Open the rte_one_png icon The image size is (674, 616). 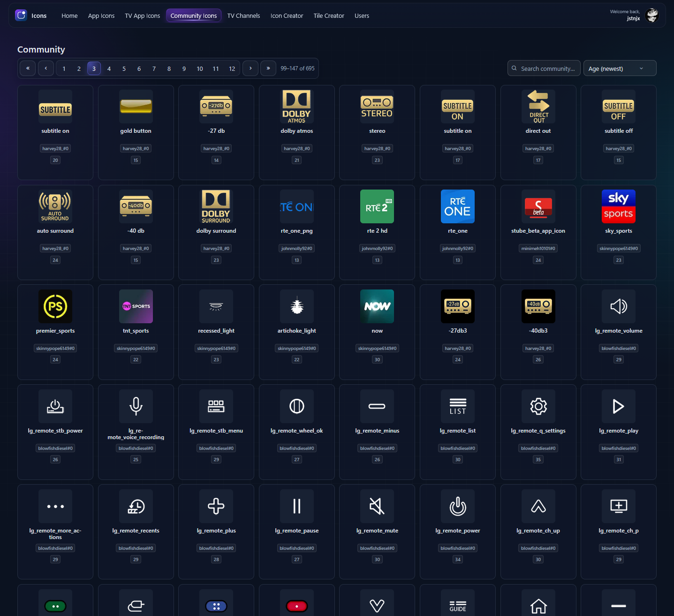pos(296,206)
